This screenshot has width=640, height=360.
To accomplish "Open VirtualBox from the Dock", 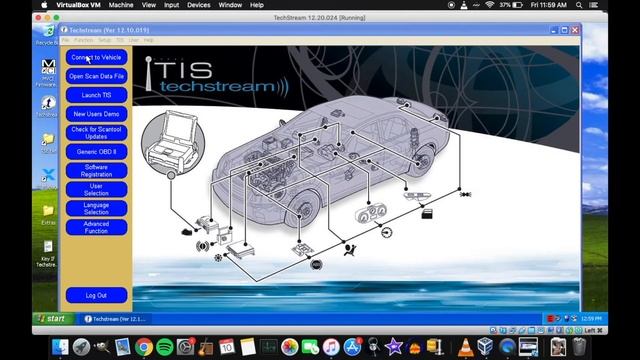I will [485, 347].
